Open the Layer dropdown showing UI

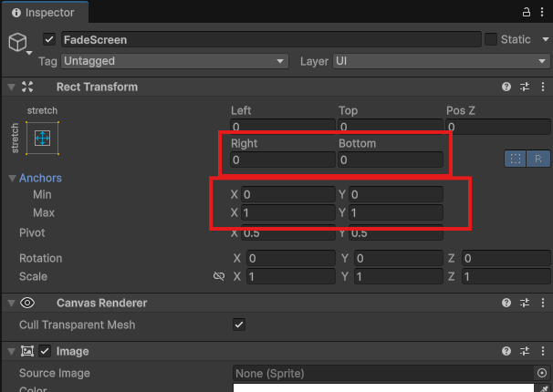[439, 61]
